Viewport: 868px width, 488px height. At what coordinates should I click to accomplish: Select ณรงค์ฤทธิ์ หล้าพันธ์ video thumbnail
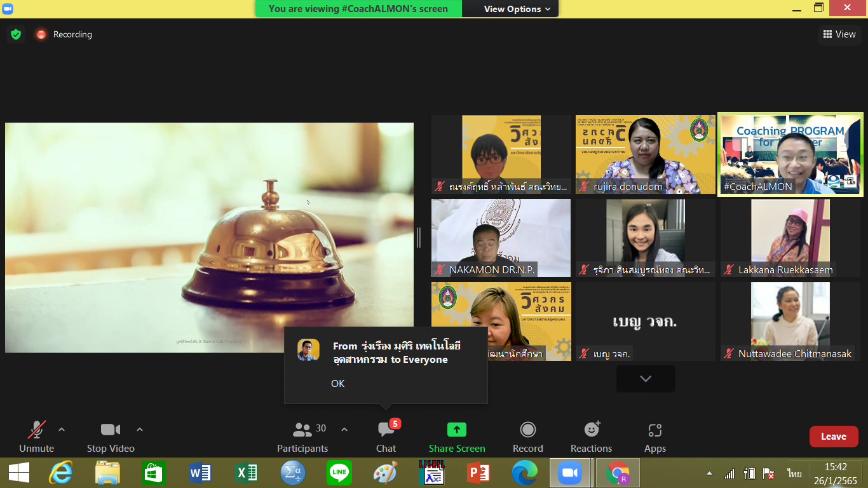[x=501, y=154]
